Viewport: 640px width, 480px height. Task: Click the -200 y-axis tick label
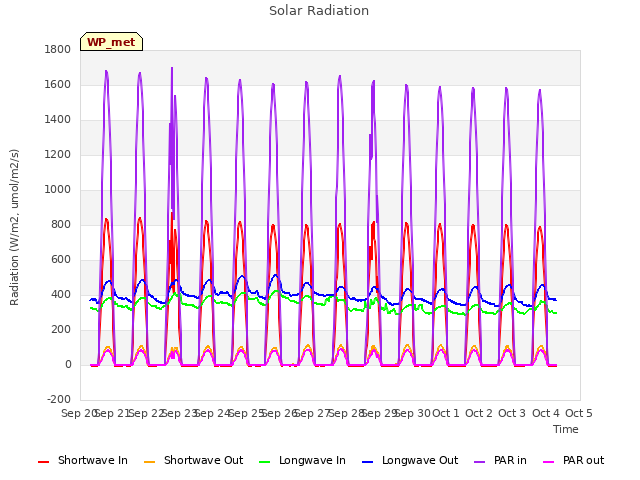[59, 400]
